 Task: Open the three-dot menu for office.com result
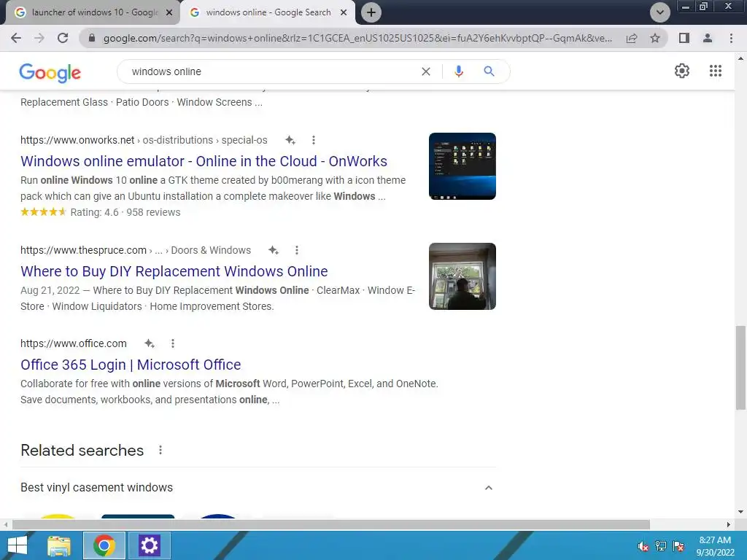(x=172, y=343)
